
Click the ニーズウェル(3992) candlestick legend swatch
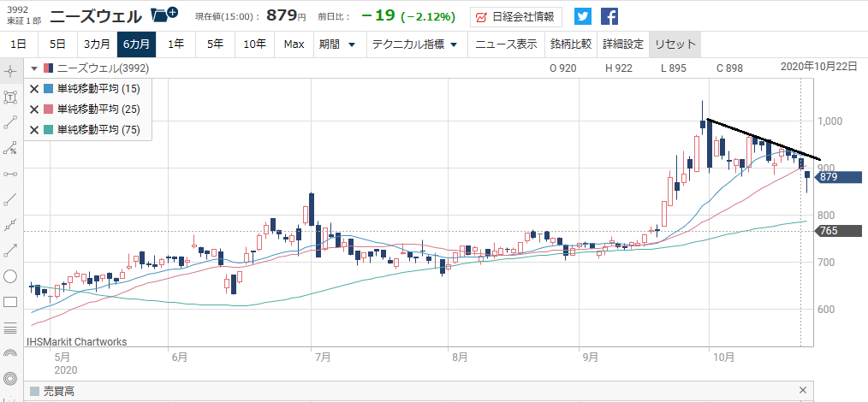click(48, 68)
